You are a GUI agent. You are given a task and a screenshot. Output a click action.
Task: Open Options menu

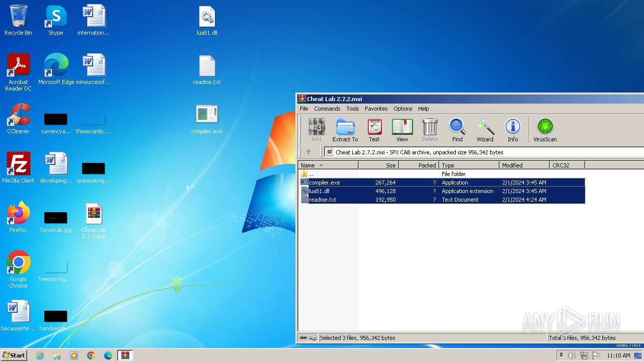(403, 109)
